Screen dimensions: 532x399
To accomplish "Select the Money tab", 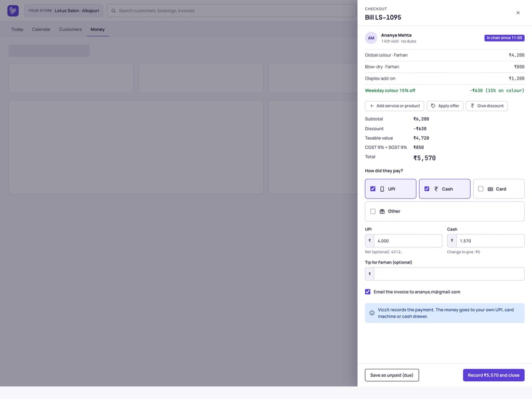I will [97, 30].
